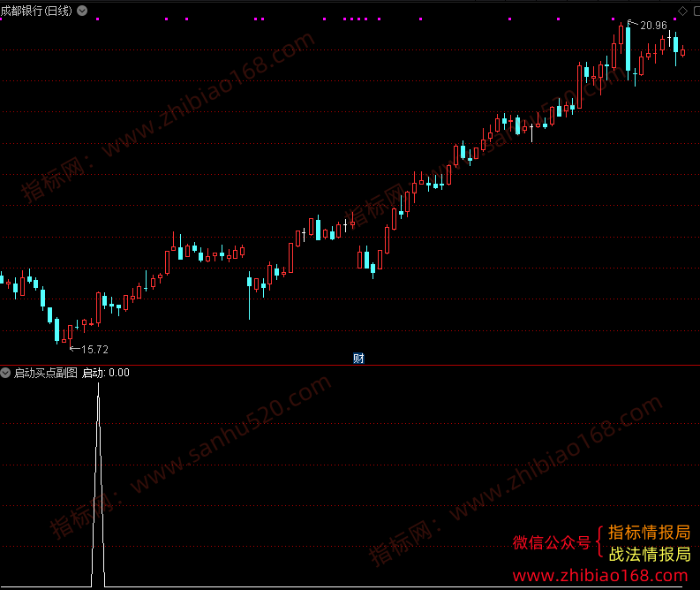The height and width of the screenshot is (590, 700).
Task: Select the 成都银行 (日线) title text
Action: pyautogui.click(x=36, y=11)
